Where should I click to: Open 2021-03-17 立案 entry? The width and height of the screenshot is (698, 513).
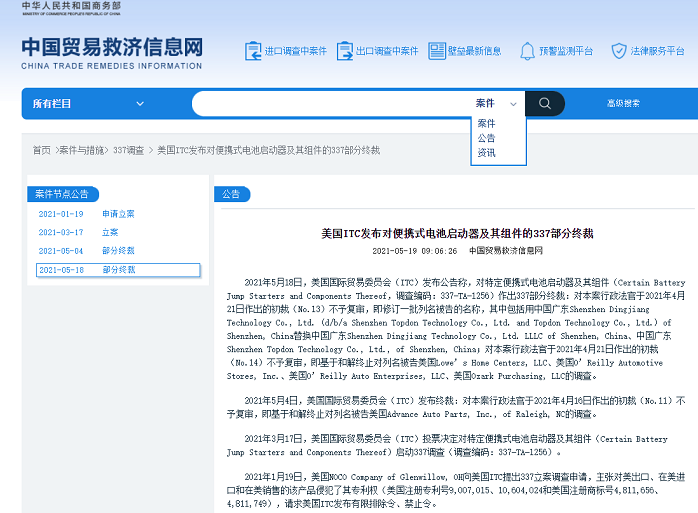click(x=78, y=232)
